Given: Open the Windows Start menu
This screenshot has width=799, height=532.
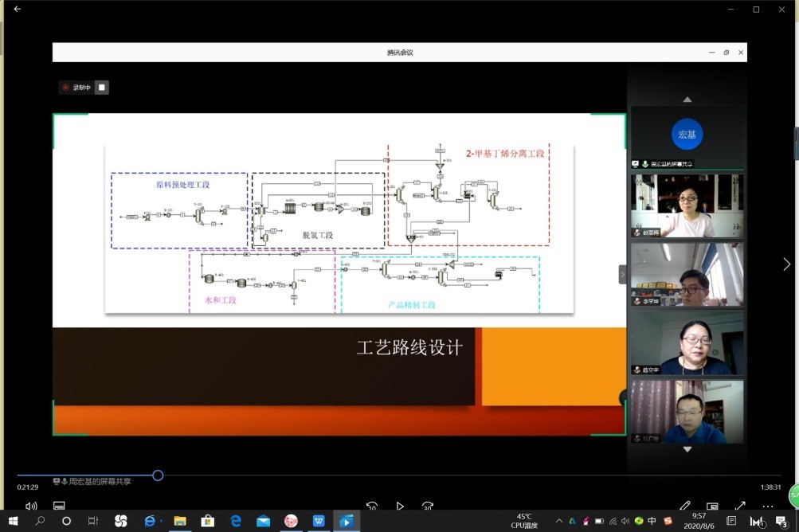Looking at the screenshot, I should tap(12, 521).
